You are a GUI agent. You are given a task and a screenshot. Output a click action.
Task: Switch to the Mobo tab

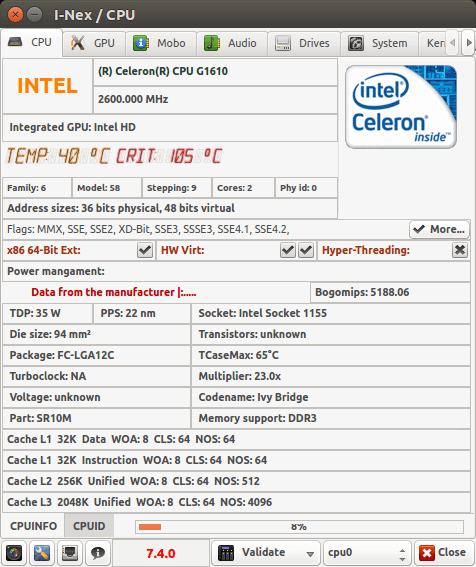161,43
